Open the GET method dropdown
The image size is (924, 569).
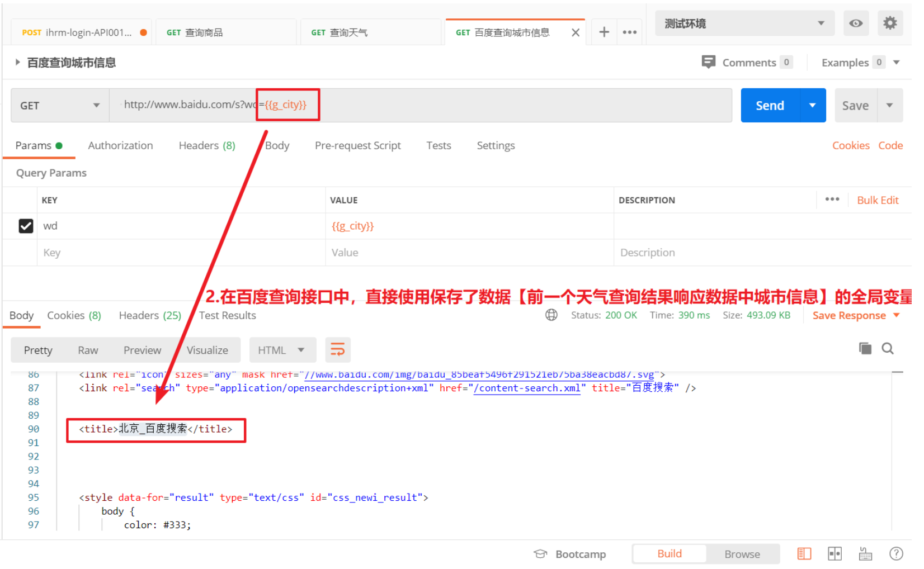(x=59, y=105)
